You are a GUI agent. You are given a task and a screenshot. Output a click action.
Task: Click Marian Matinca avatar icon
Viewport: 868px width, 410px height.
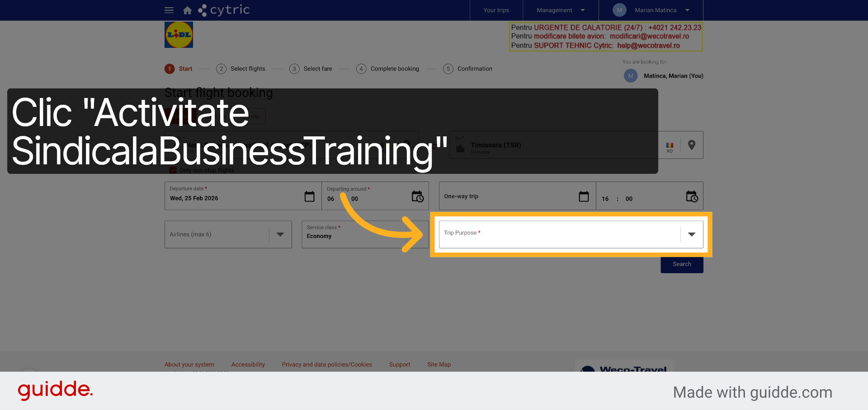(619, 10)
